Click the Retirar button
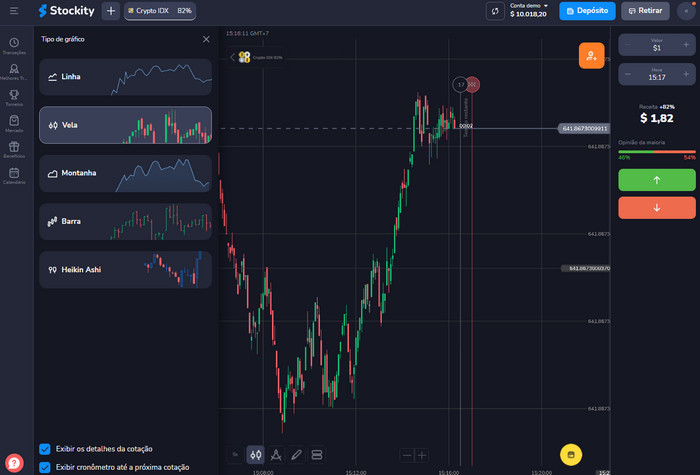Image resolution: width=700 pixels, height=475 pixels. point(645,11)
